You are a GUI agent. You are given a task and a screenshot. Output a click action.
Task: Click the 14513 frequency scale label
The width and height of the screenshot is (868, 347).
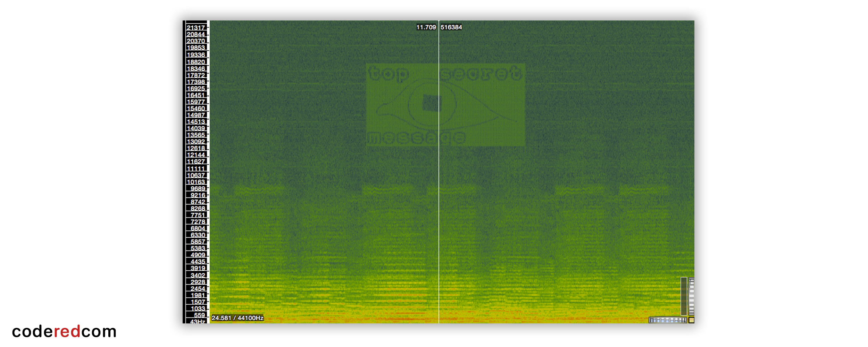196,121
